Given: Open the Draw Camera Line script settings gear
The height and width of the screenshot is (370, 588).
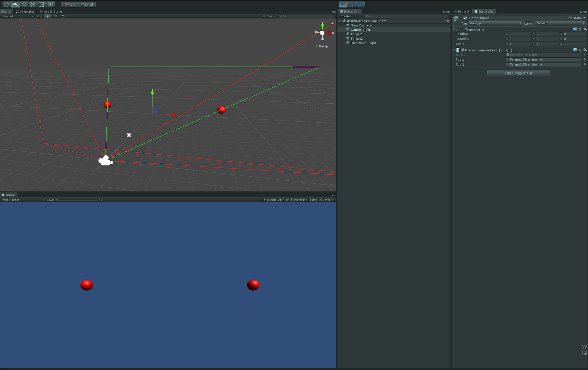Looking at the screenshot, I should 585,50.
